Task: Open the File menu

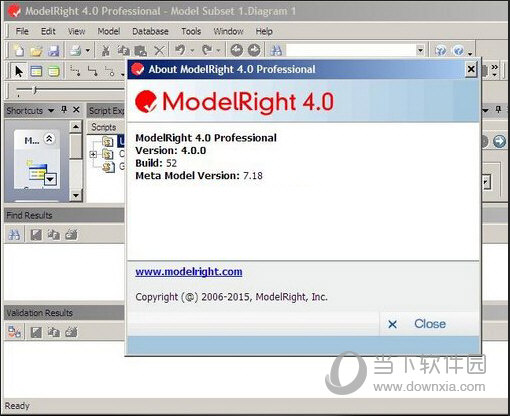Action: (22, 31)
